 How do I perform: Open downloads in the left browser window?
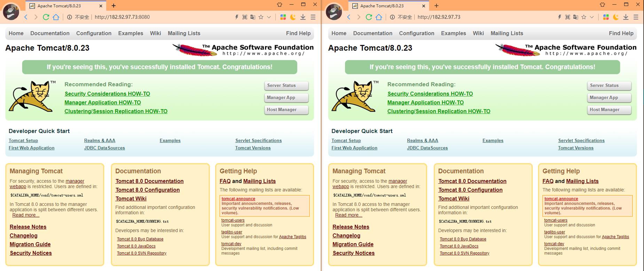click(303, 17)
